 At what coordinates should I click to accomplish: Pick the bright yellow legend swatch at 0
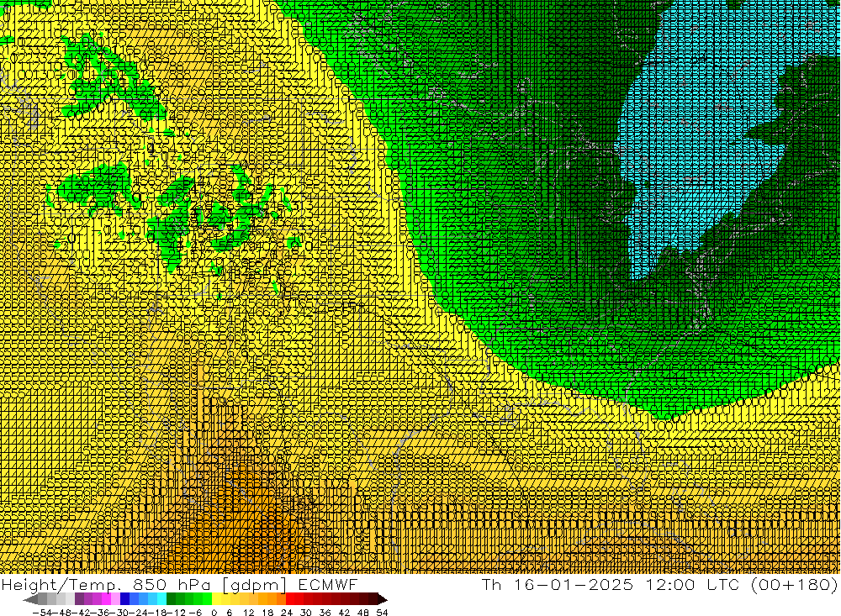click(x=217, y=599)
